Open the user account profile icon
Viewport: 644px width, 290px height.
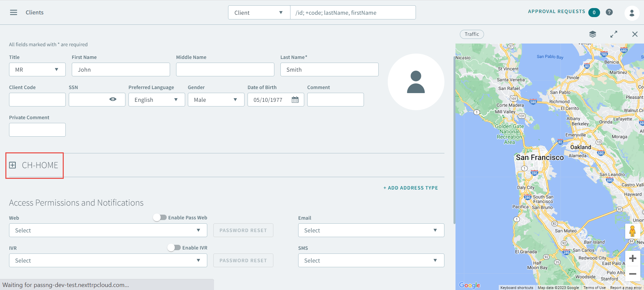point(632,13)
